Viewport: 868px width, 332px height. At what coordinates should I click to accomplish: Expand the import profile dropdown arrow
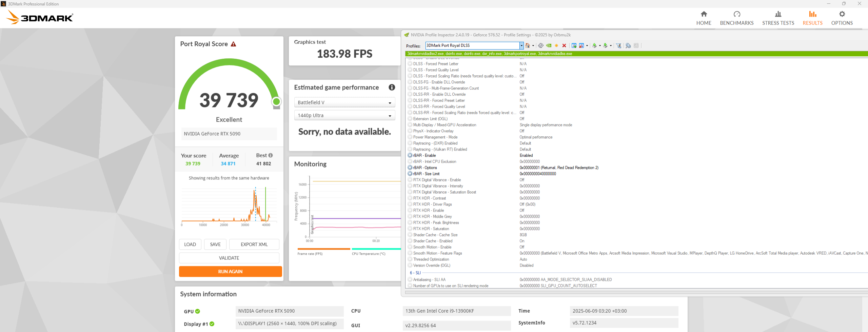[611, 46]
